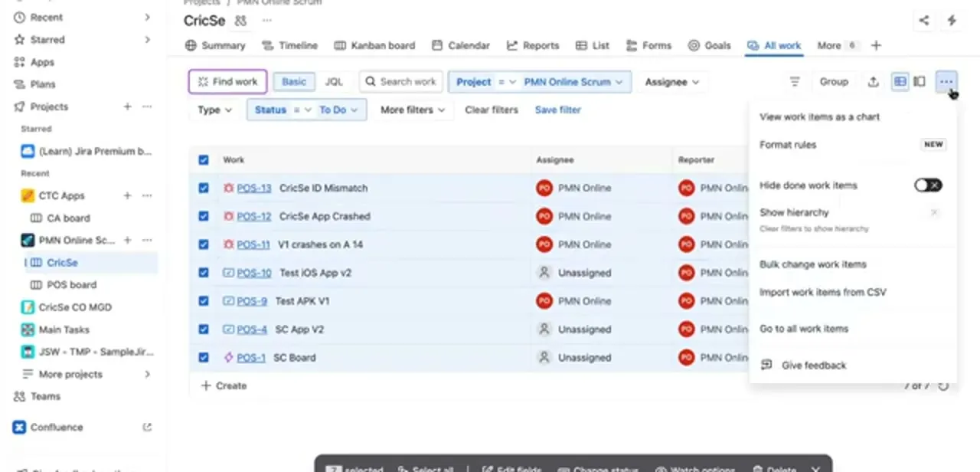This screenshot has width=980, height=472.
Task: Toggle the Hide done work items switch
Action: [x=929, y=185]
